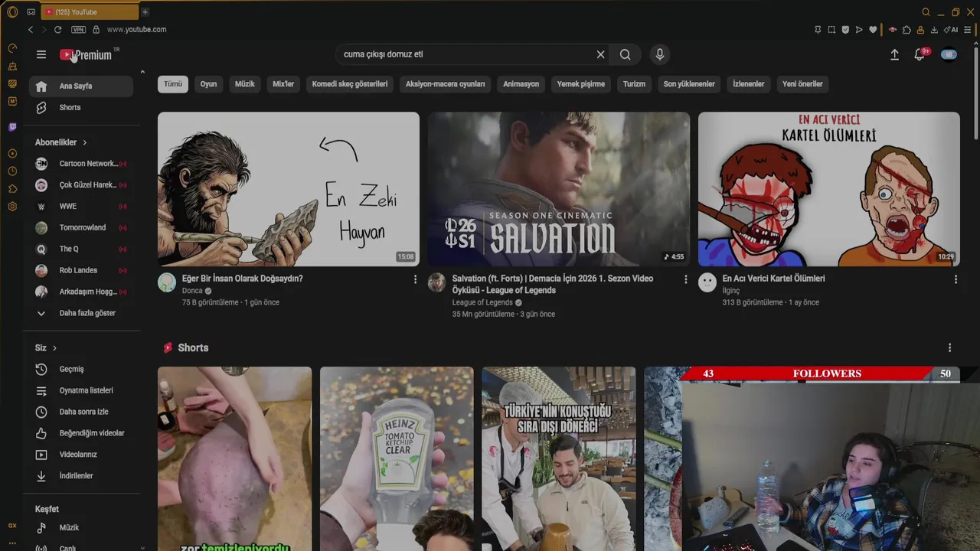Expand Daha fazla göster subscriptions
This screenshot has height=551, width=980.
coord(81,313)
